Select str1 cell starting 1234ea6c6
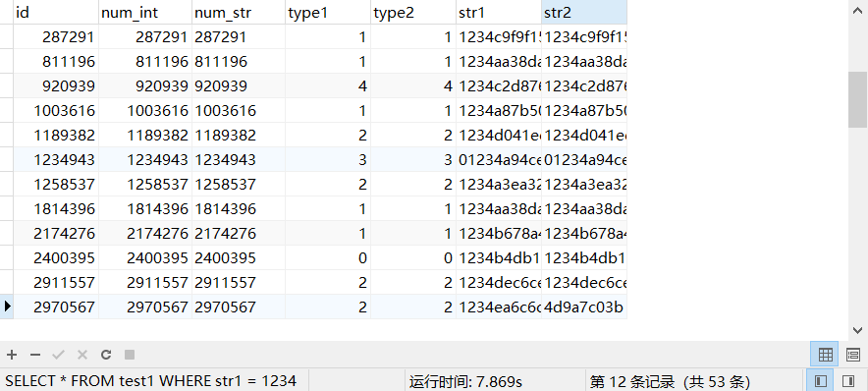The width and height of the screenshot is (868, 391). 498,307
